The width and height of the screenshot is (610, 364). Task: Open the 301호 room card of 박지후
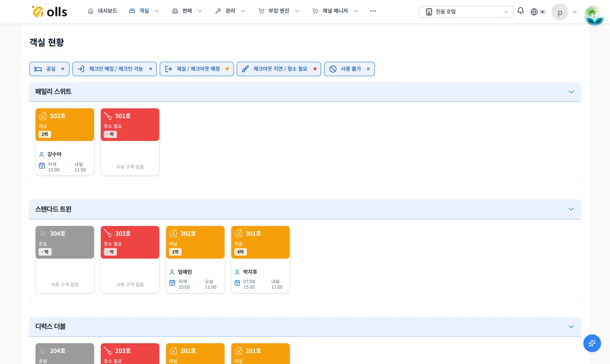point(260,259)
